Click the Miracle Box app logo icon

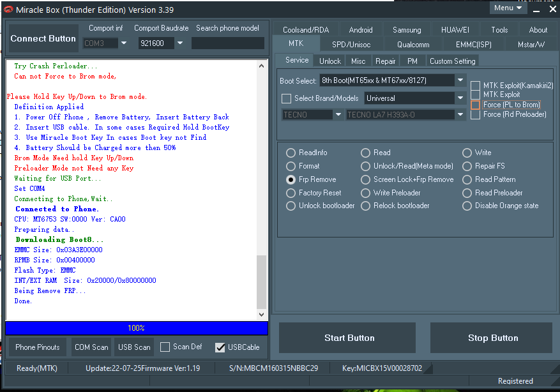8,10
